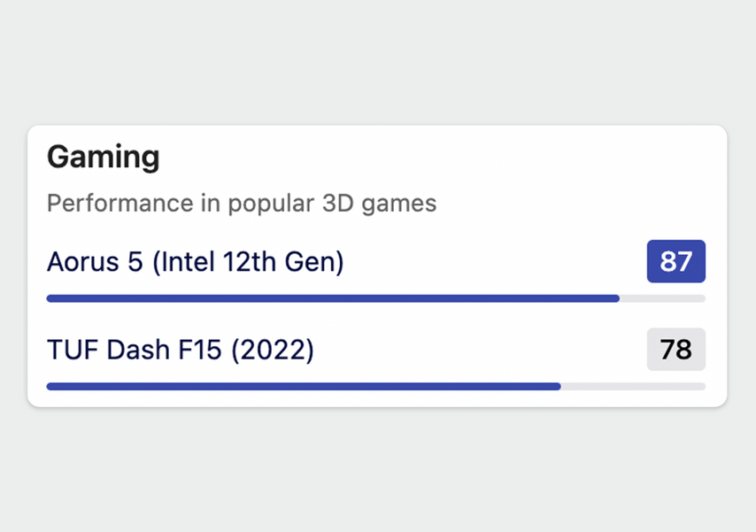The width and height of the screenshot is (756, 532).
Task: Open the TUF Dash F15 (2022) link
Action: click(181, 349)
